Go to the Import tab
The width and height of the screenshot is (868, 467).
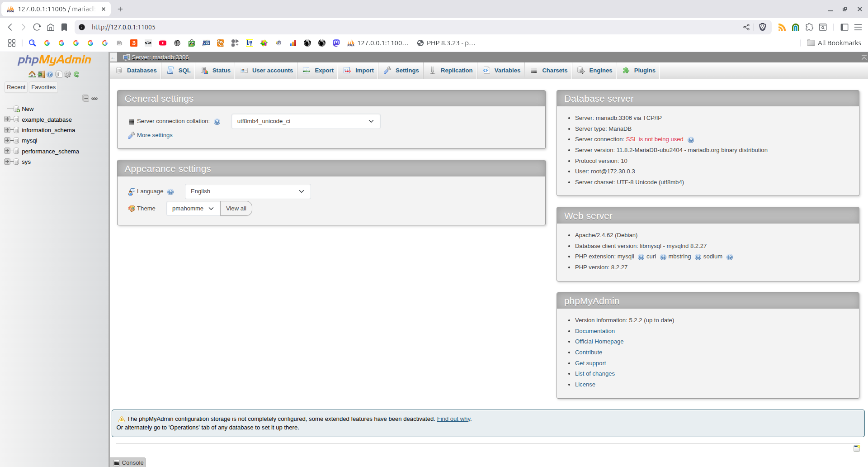(359, 71)
